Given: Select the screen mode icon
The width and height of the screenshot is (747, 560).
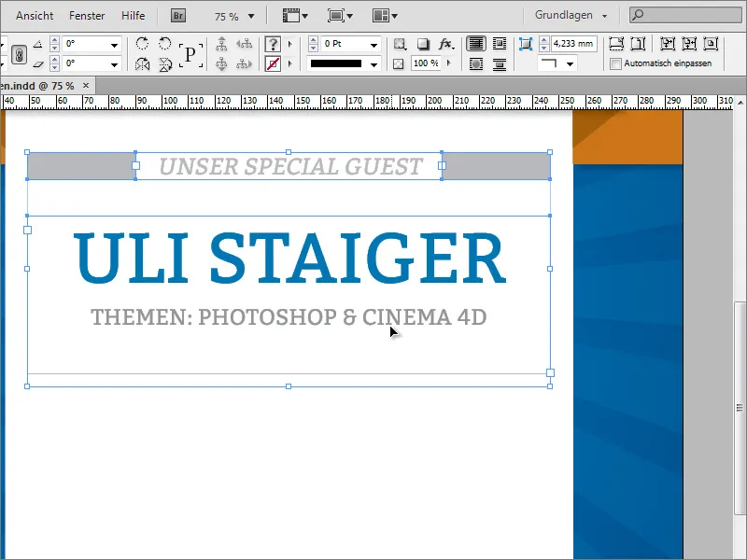Looking at the screenshot, I should pos(335,15).
